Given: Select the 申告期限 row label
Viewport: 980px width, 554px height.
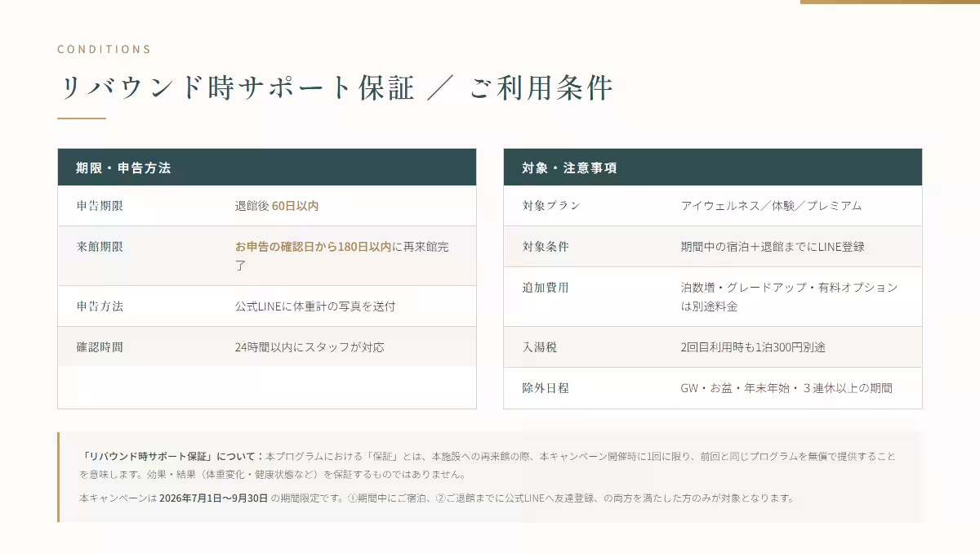Looking at the screenshot, I should (x=100, y=206).
